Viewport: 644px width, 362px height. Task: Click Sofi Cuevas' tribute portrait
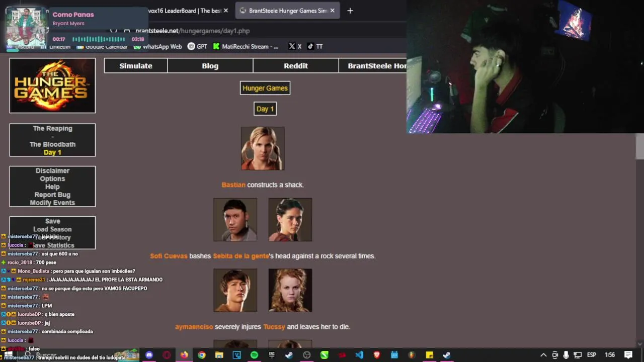pyautogui.click(x=235, y=220)
